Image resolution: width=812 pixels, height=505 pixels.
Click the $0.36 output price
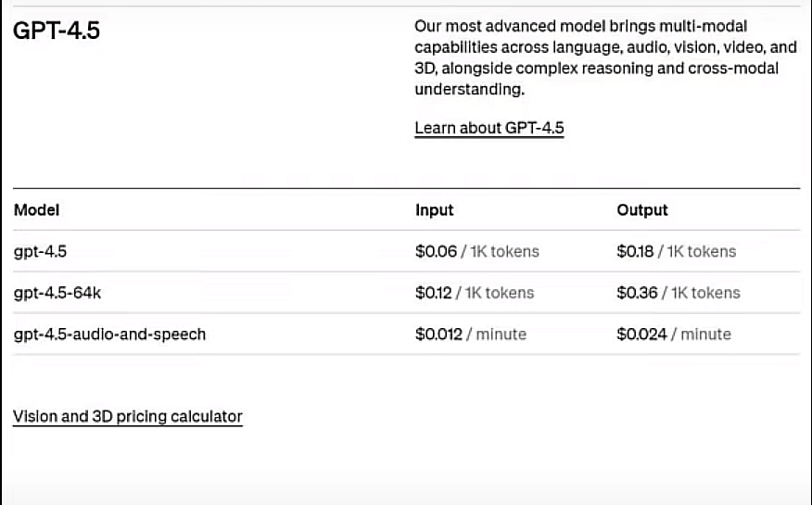[637, 293]
